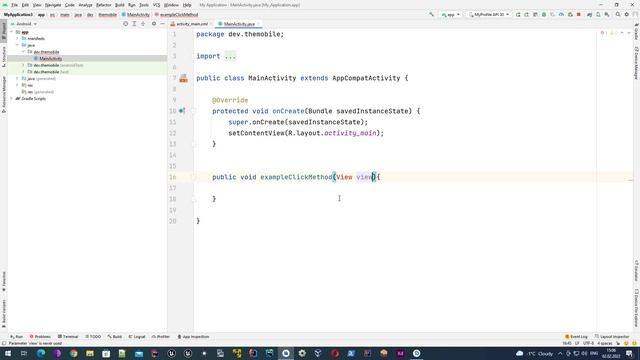The image size is (640, 360).
Task: Click the 4 spaces indent status entry
Action: click(604, 343)
